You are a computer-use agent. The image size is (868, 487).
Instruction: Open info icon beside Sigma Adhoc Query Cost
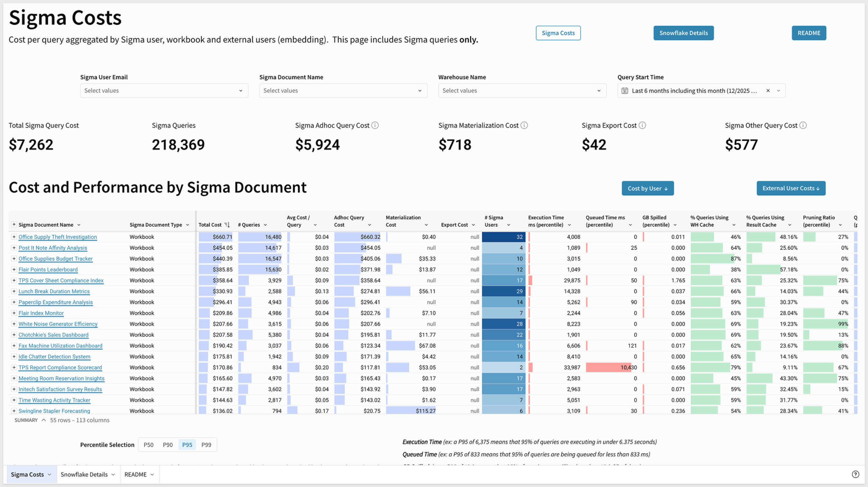(x=375, y=125)
